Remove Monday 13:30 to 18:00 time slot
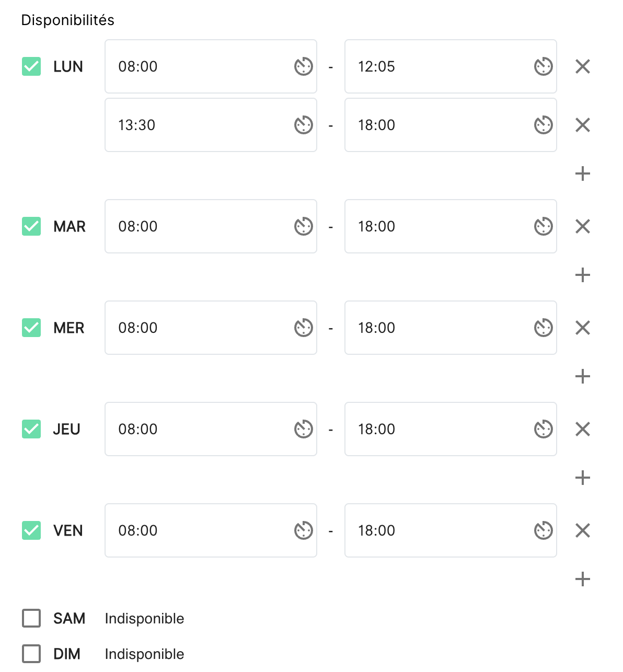The width and height of the screenshot is (623, 672). coord(582,125)
